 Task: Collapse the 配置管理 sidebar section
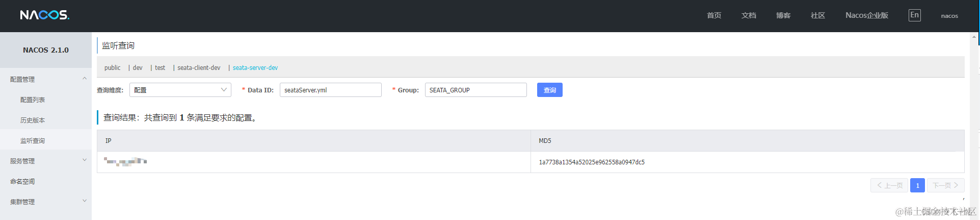click(46, 79)
